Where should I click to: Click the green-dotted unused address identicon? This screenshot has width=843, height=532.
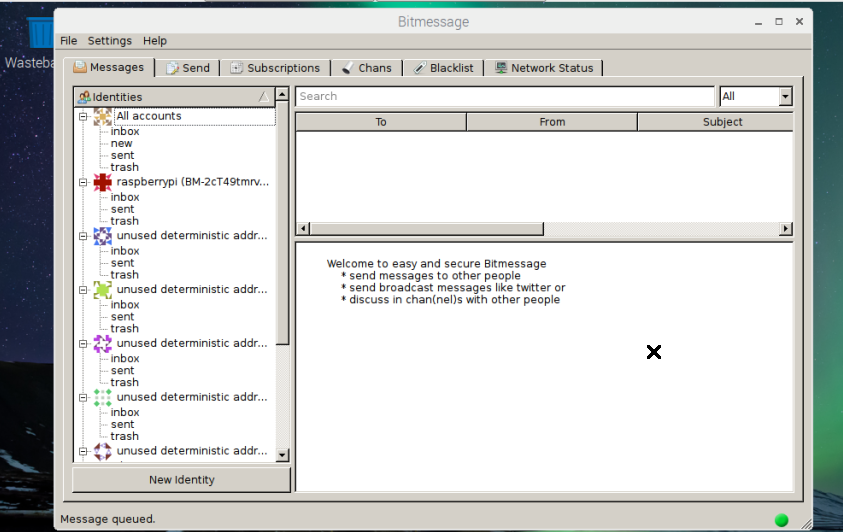(x=103, y=397)
